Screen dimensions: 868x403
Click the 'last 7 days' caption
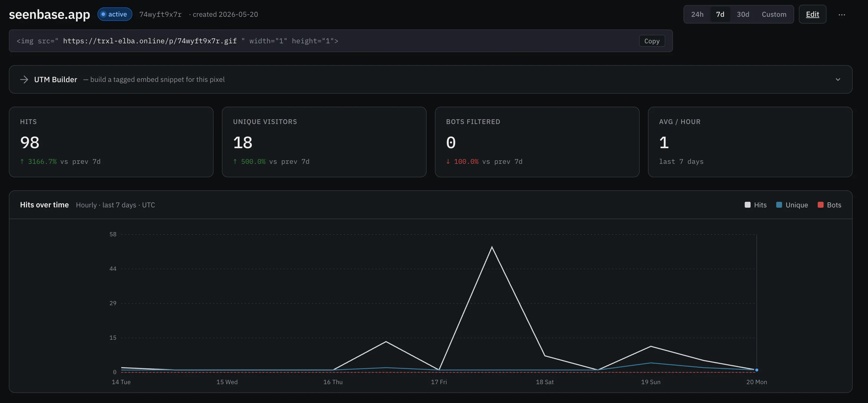coord(681,161)
